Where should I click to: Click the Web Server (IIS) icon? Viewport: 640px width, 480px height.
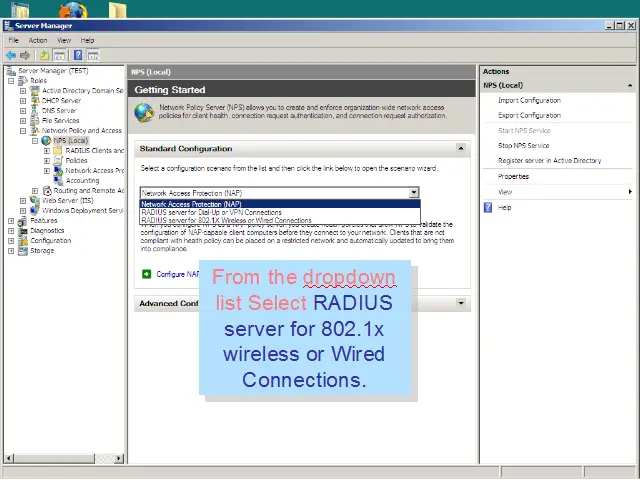35,200
